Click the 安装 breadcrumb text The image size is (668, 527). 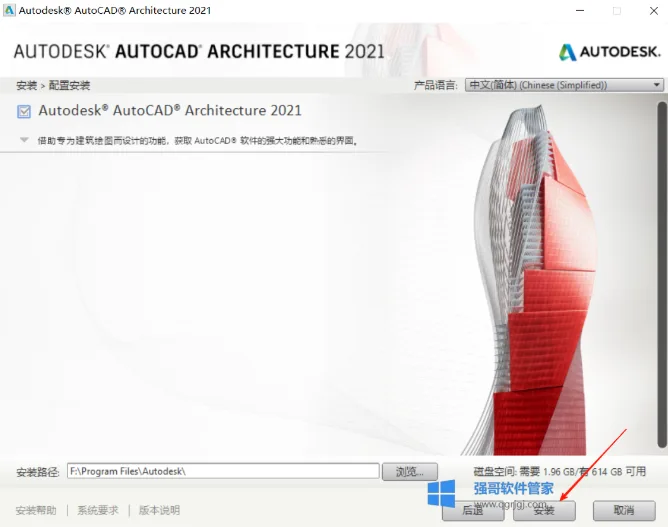click(26, 86)
